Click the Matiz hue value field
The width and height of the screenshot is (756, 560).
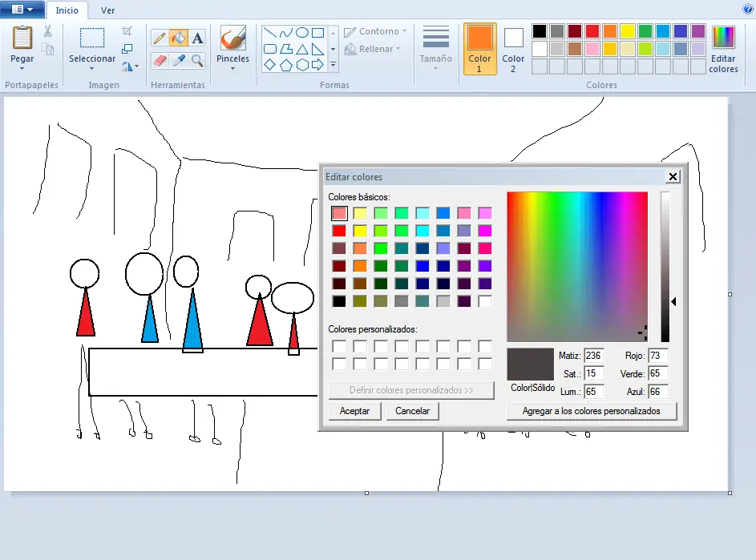click(593, 356)
